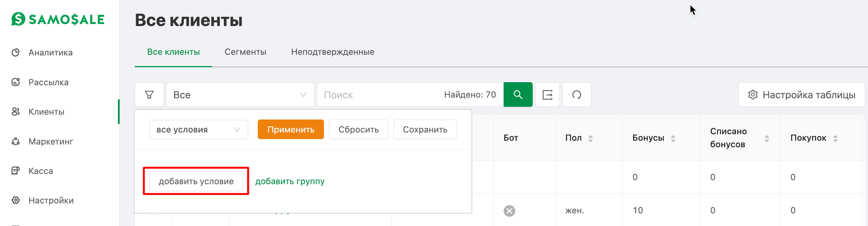This screenshot has width=868, height=226.
Task: Click the green search magnifier button
Action: pos(518,95)
